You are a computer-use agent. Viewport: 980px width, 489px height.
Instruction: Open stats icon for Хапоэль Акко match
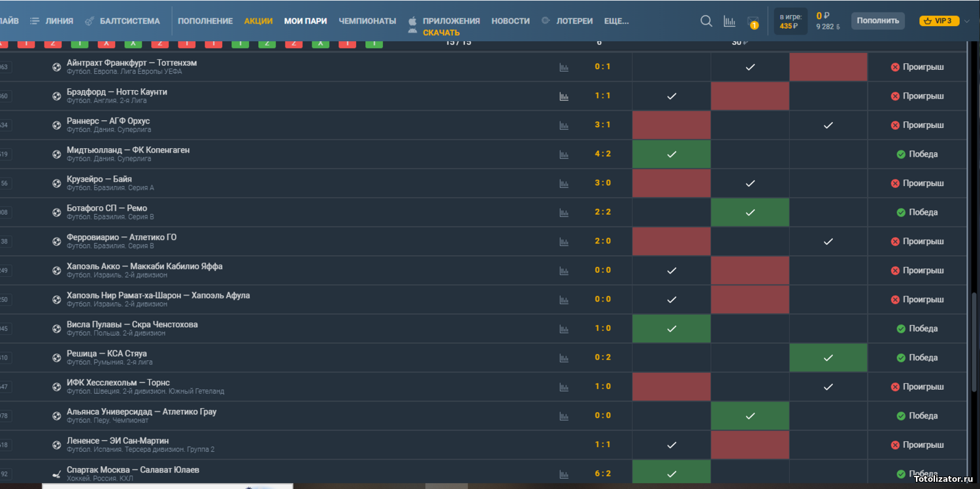click(564, 270)
